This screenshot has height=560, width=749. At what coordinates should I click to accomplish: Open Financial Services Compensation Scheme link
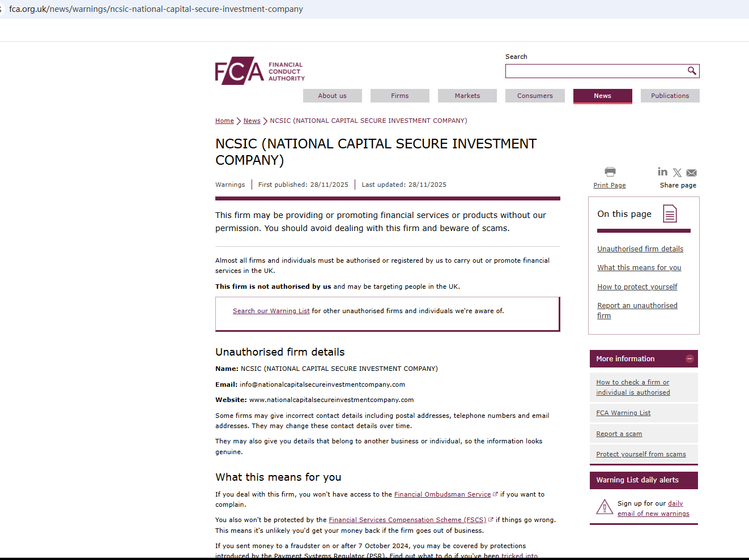407,520
